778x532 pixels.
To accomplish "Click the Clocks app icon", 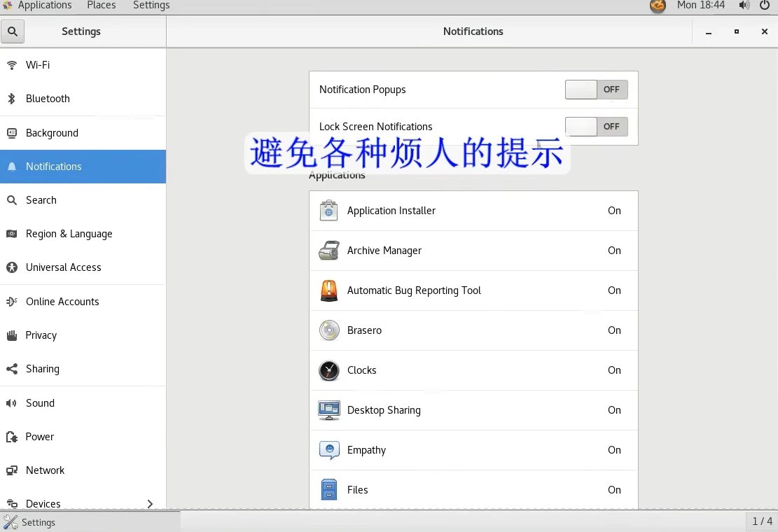I will (329, 370).
